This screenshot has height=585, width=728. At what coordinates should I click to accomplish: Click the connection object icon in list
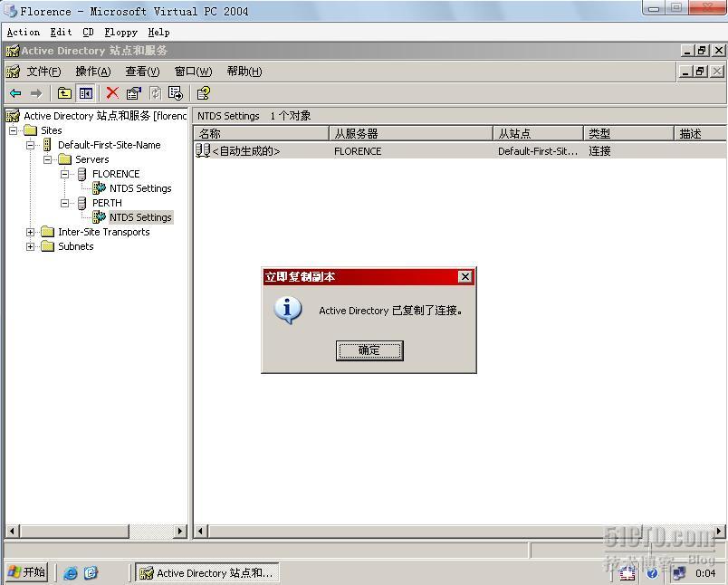coord(203,150)
